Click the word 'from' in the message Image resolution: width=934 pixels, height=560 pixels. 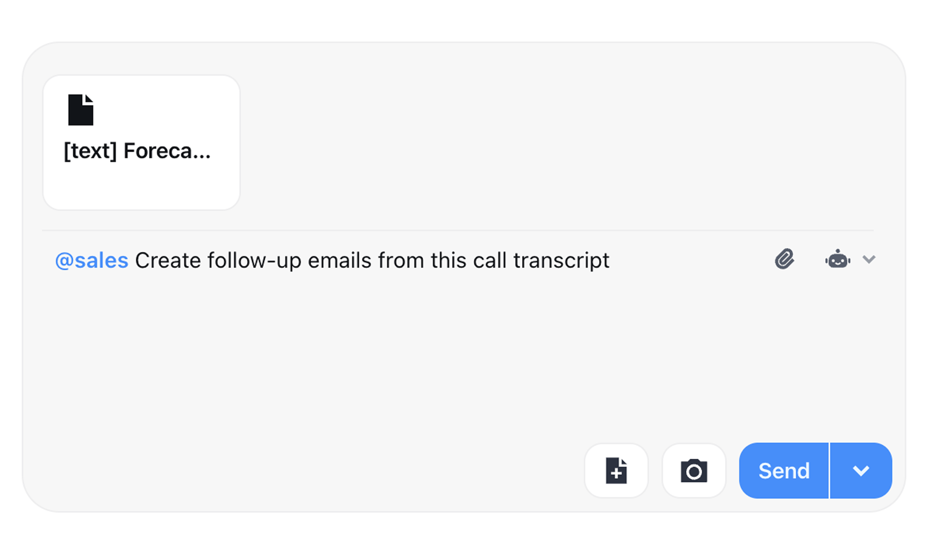tap(401, 260)
